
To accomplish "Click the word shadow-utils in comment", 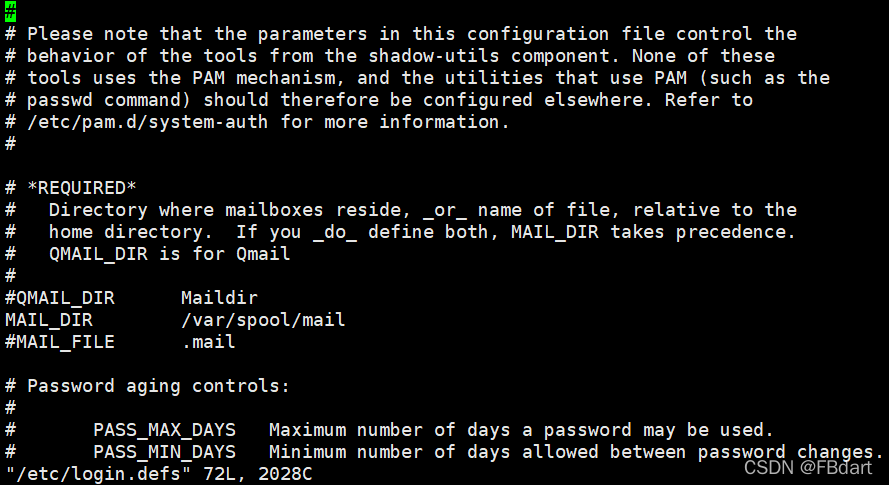I will 434,56.
